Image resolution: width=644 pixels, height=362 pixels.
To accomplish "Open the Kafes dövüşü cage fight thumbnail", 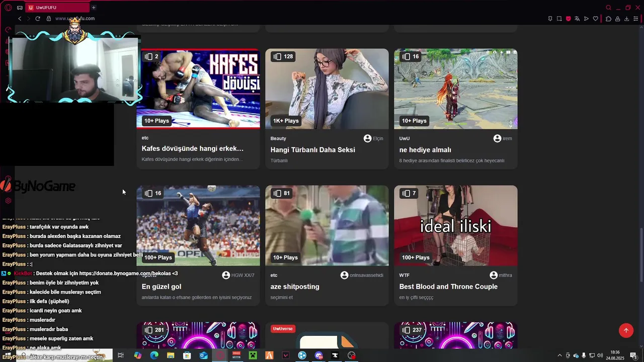I will point(198,89).
